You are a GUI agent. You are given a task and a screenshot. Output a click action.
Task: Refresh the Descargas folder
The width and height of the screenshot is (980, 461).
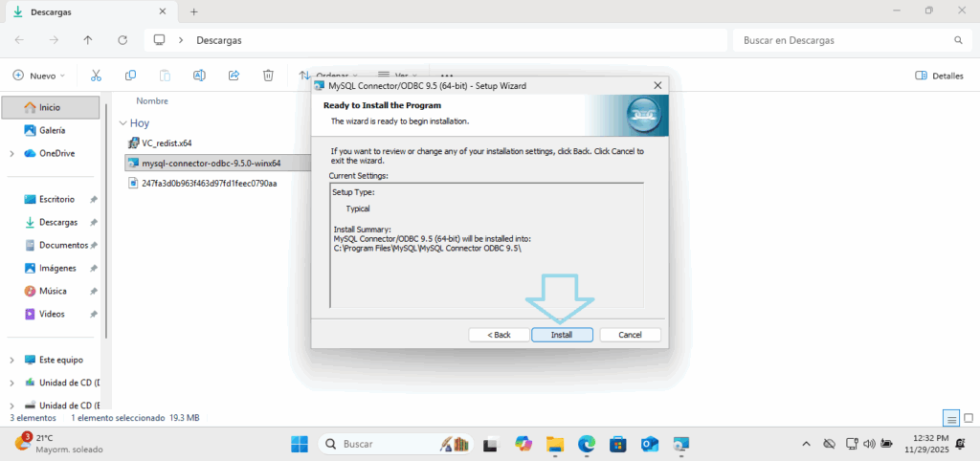pyautogui.click(x=122, y=40)
